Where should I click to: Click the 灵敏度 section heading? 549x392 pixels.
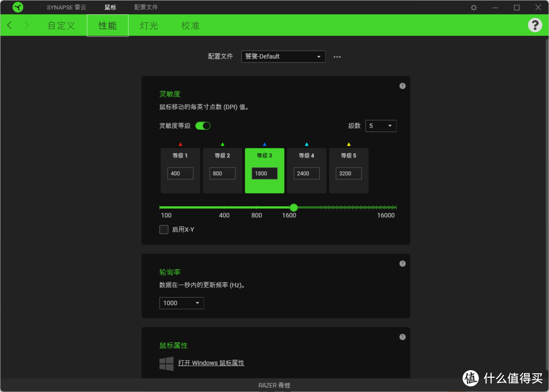click(x=170, y=94)
